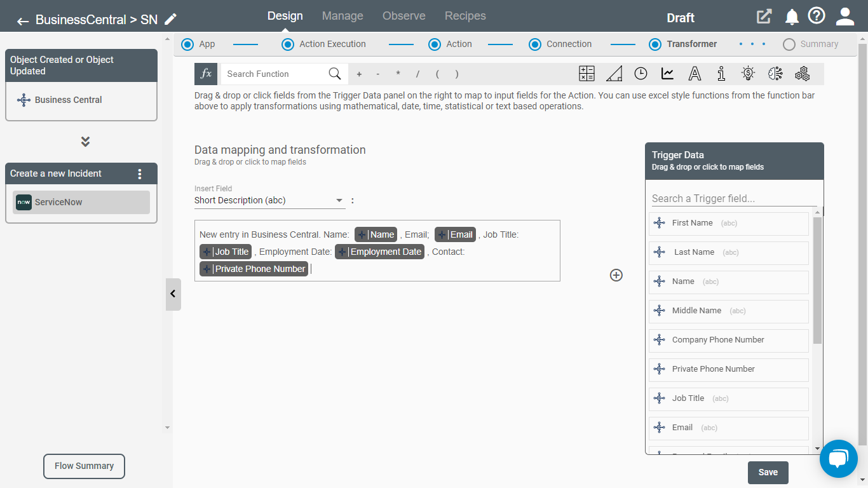Collapse the left panel with chevron
868x488 pixels.
point(173,294)
